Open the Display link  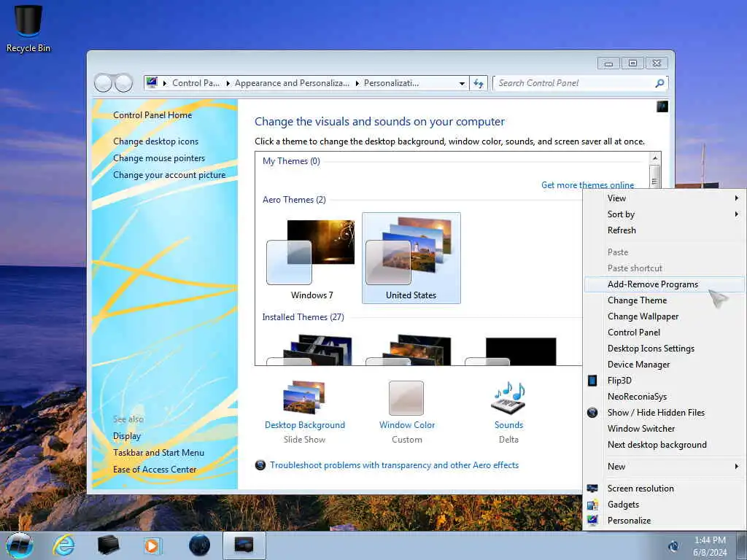[x=127, y=436]
